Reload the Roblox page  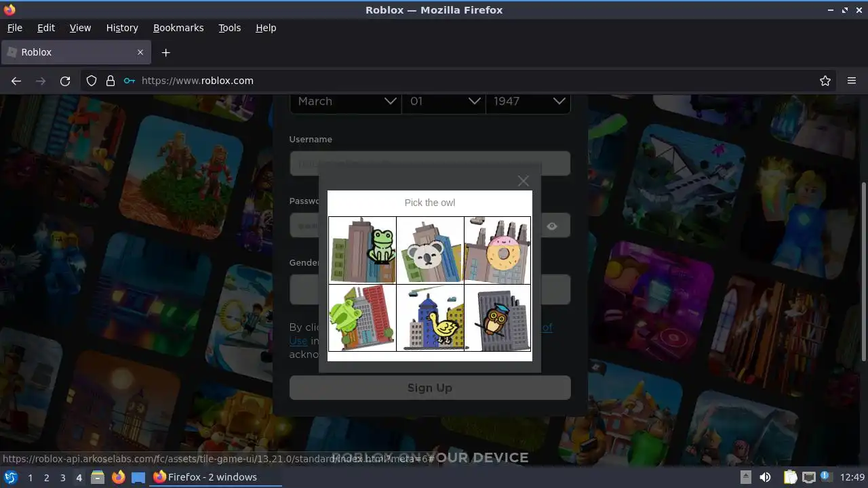(65, 81)
